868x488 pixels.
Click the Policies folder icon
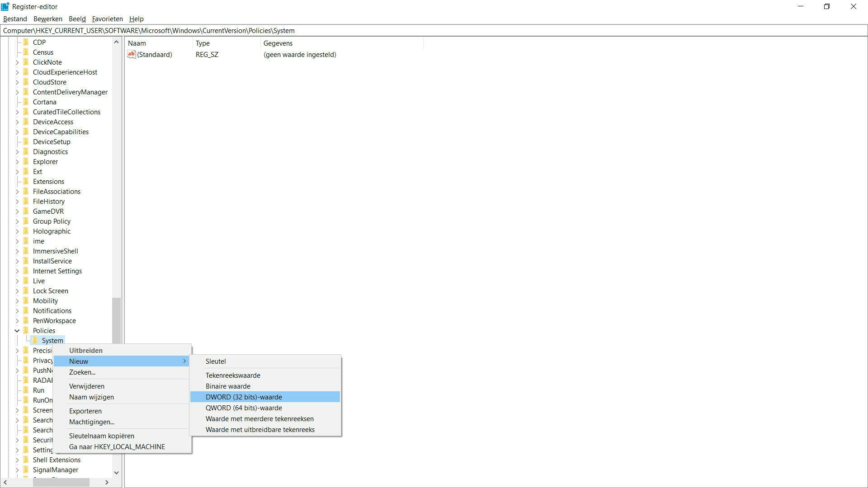click(26, 330)
